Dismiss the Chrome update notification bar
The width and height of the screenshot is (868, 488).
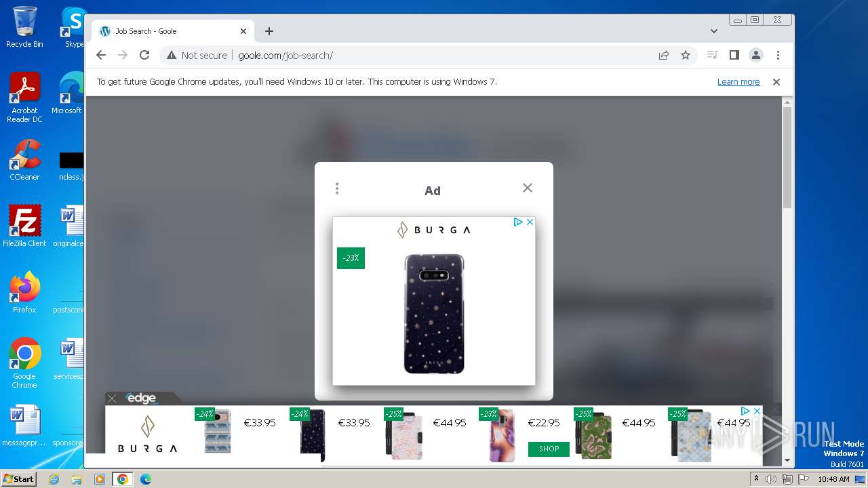click(x=776, y=82)
